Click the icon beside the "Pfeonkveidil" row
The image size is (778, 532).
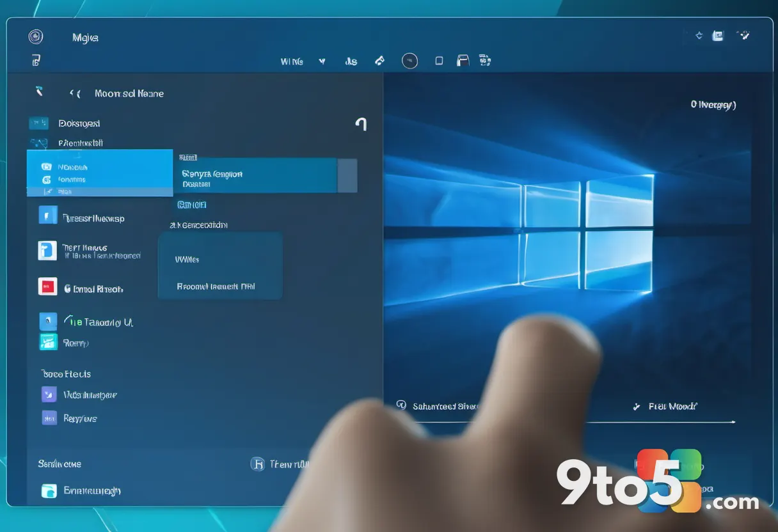(38, 143)
